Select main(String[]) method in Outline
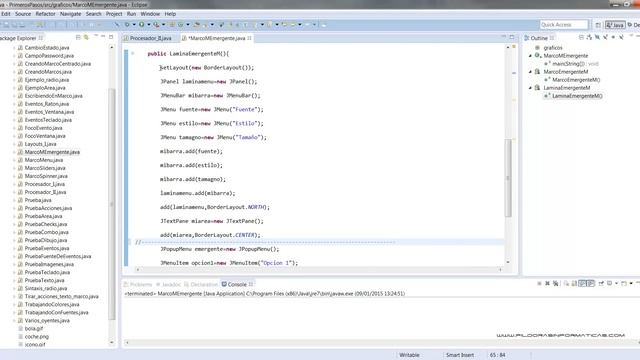This screenshot has width=640, height=360. pos(571,64)
